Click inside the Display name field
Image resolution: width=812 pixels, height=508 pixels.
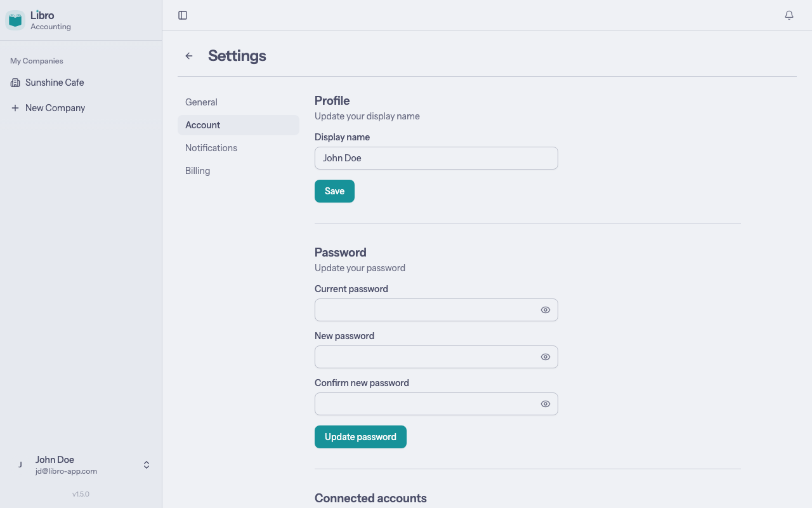tap(436, 157)
